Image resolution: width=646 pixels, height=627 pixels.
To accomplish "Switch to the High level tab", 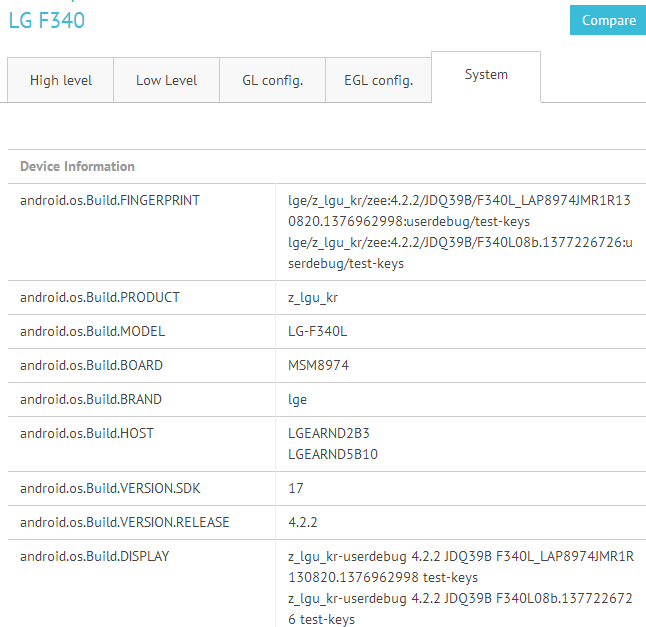I will pos(60,80).
